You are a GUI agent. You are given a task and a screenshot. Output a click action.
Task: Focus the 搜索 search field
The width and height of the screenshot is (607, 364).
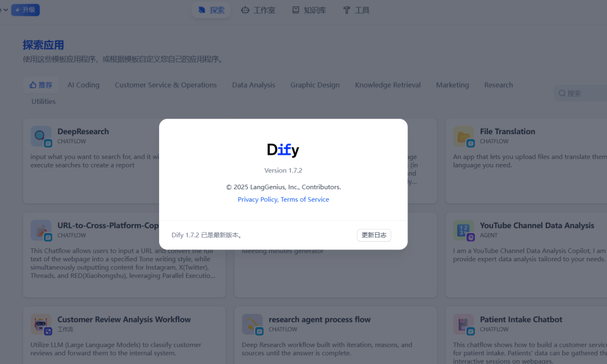pos(581,93)
